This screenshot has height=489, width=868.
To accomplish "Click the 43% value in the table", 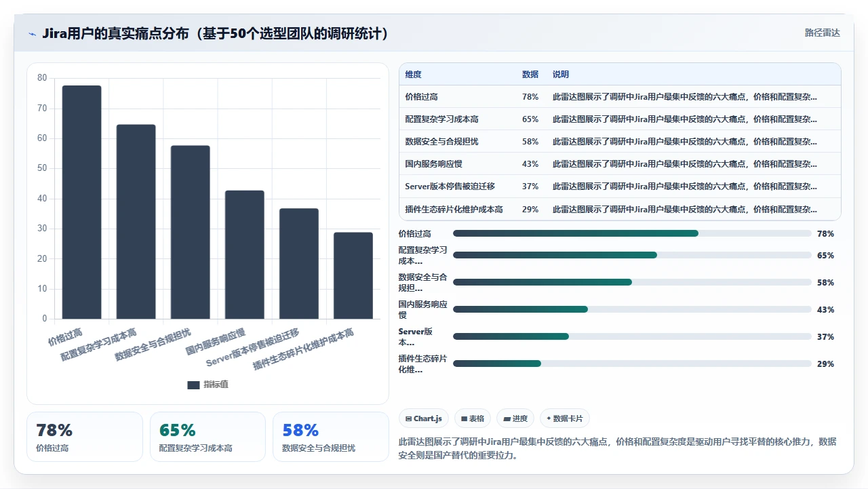I will click(x=530, y=164).
